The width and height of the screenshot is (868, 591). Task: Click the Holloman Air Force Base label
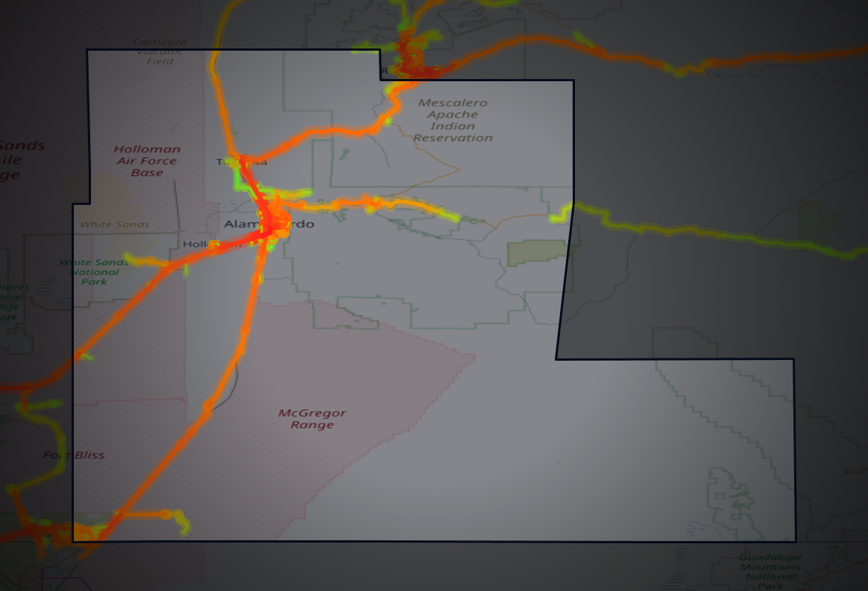(147, 160)
